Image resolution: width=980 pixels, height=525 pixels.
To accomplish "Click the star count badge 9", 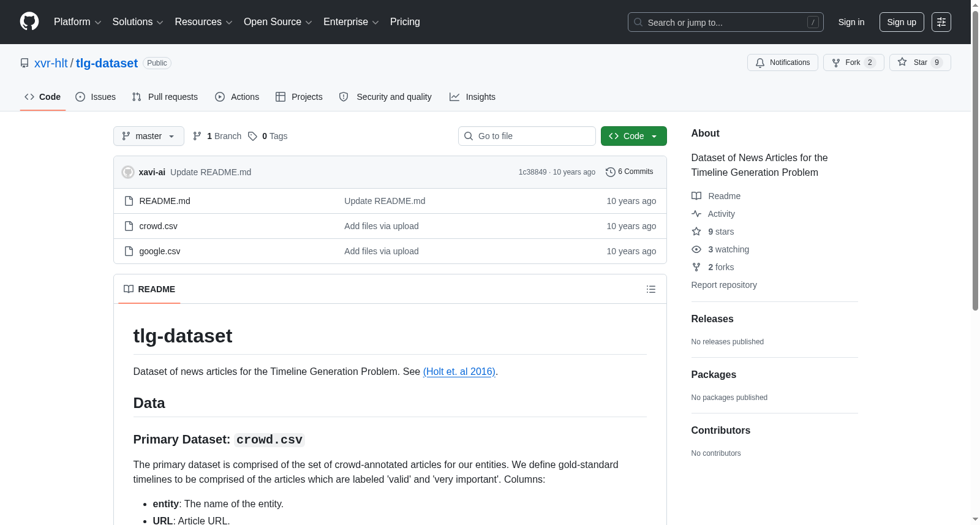I will [937, 62].
